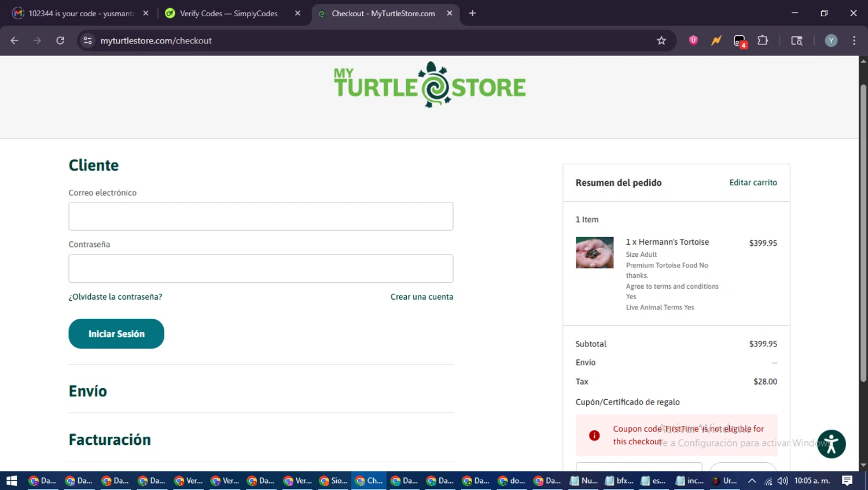Click the Facturación section heading
The width and height of the screenshot is (868, 490).
[109, 440]
